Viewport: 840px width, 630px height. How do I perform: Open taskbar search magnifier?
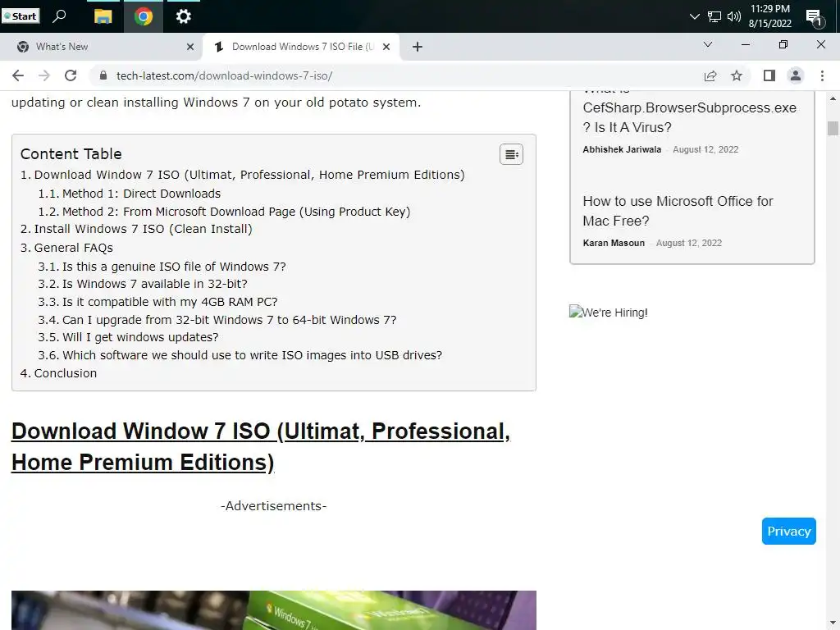click(59, 16)
